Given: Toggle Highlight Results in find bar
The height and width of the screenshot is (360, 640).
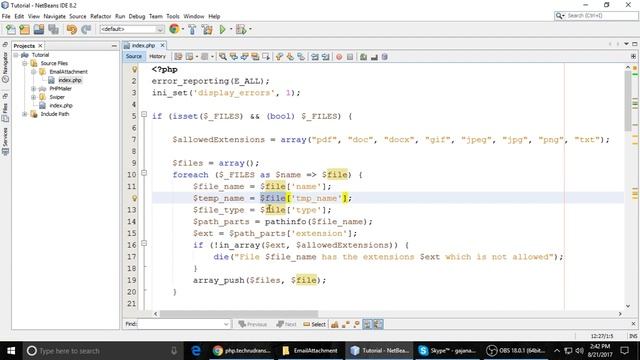Looking at the screenshot, I should point(367,324).
